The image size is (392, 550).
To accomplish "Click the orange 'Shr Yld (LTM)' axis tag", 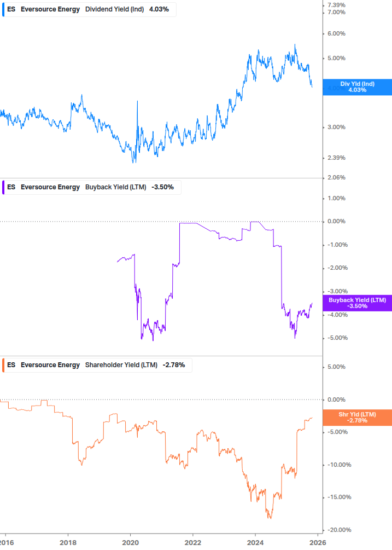I will (x=358, y=418).
